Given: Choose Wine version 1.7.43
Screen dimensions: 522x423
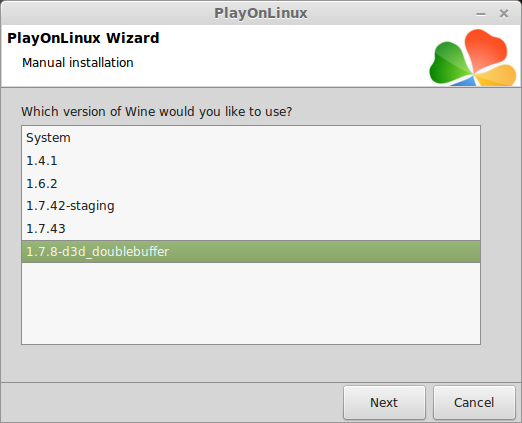Looking at the screenshot, I should pos(251,229).
